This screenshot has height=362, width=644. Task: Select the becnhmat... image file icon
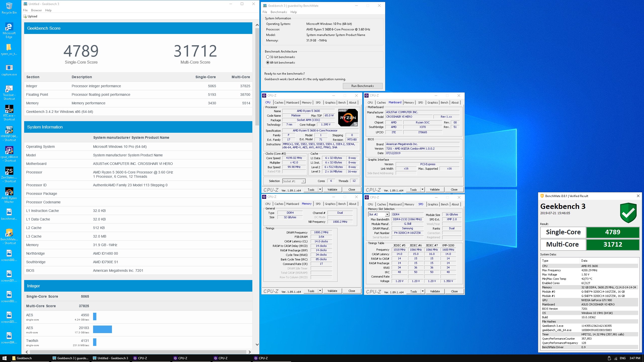9,214
